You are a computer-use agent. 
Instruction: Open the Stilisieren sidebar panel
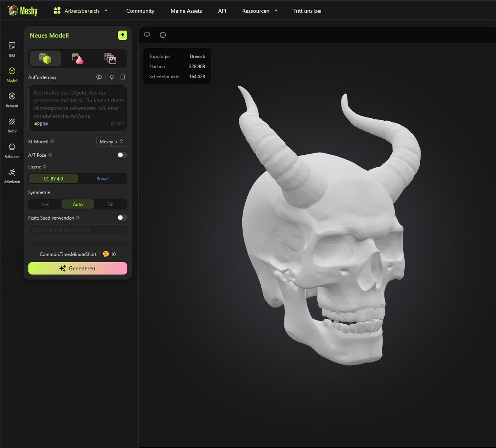(11, 150)
